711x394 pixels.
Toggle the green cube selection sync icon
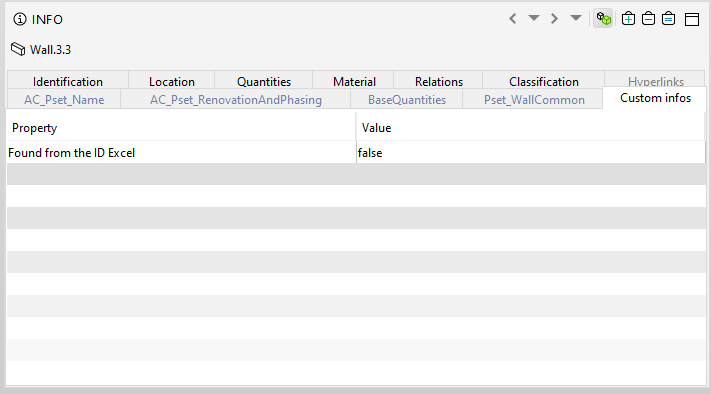pos(604,19)
